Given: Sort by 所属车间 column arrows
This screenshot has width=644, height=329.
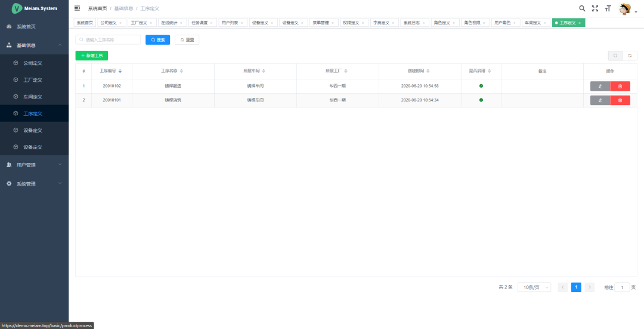Looking at the screenshot, I should tap(264, 71).
